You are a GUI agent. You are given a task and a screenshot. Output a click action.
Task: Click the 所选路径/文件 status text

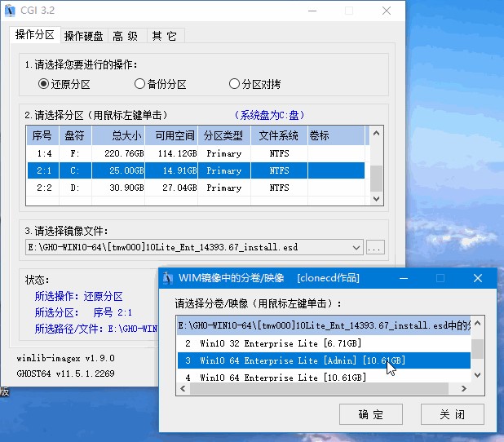tap(96, 329)
